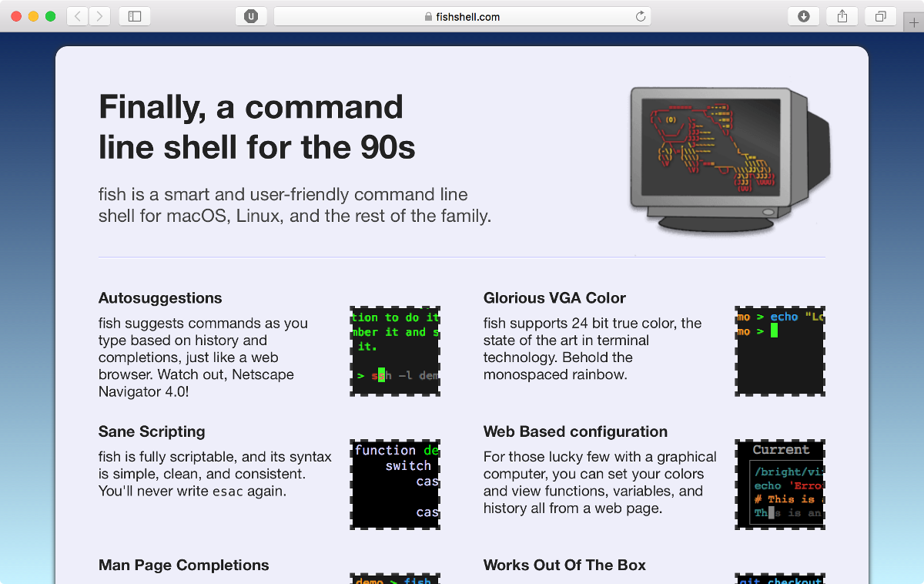Open the Glorious VGA Color thumbnail
This screenshot has height=584, width=924.
coord(780,351)
